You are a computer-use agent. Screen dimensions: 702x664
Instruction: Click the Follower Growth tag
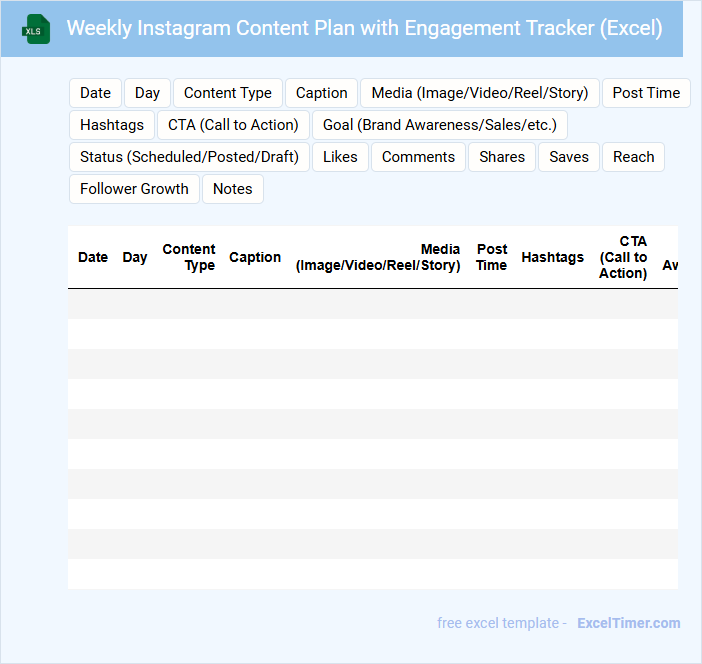pyautogui.click(x=134, y=189)
